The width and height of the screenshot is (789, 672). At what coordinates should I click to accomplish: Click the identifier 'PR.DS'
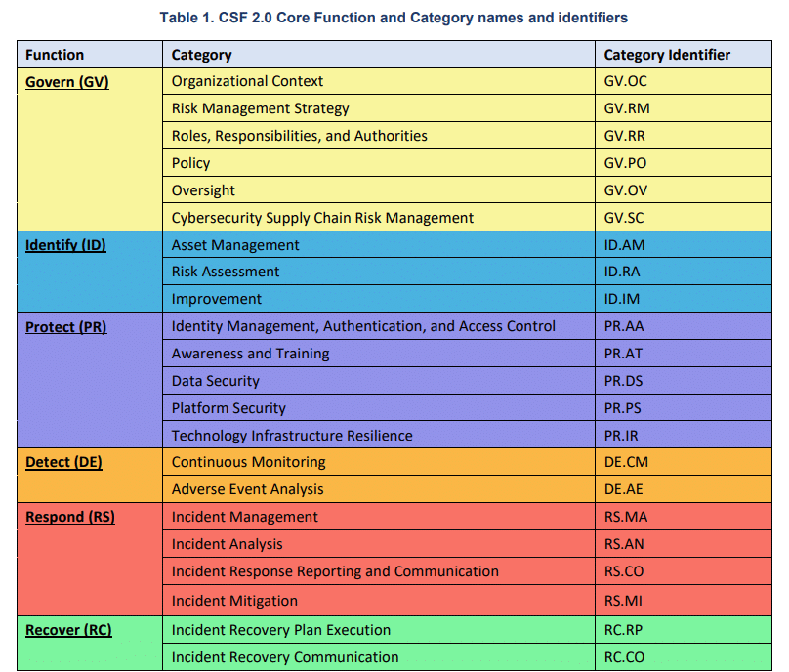[x=623, y=381]
